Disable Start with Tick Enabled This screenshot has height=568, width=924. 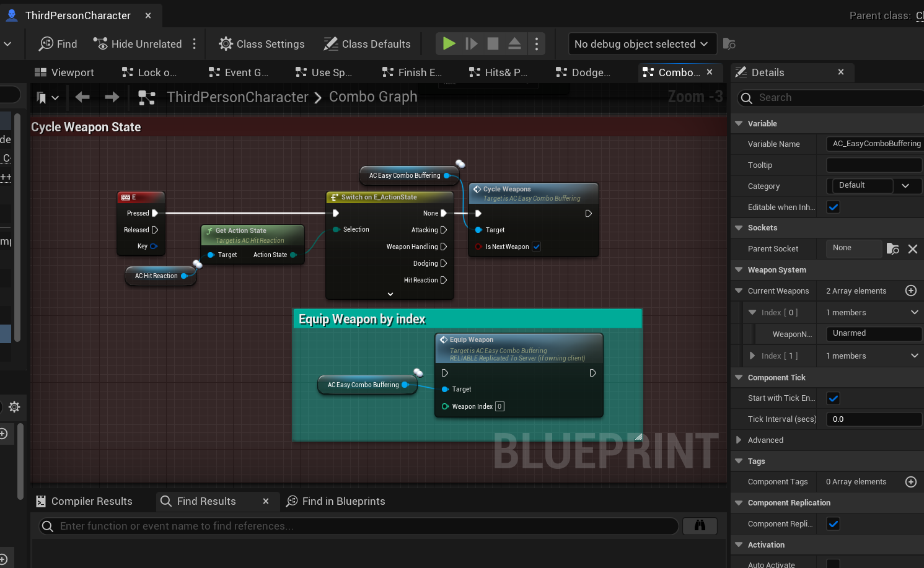pos(833,398)
